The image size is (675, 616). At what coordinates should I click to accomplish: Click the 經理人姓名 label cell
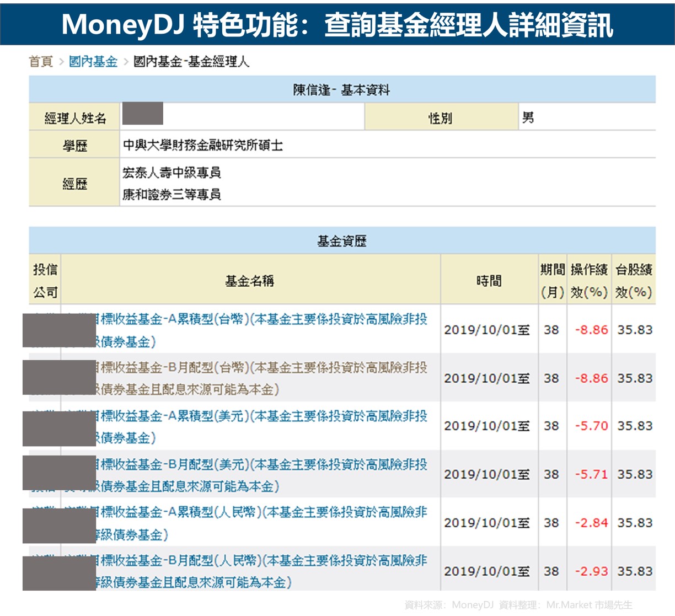tap(74, 117)
